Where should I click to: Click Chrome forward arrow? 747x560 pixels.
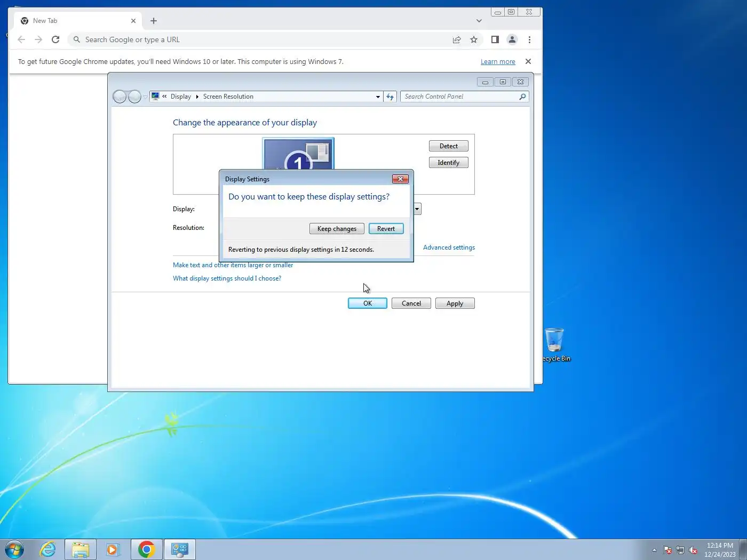point(38,39)
